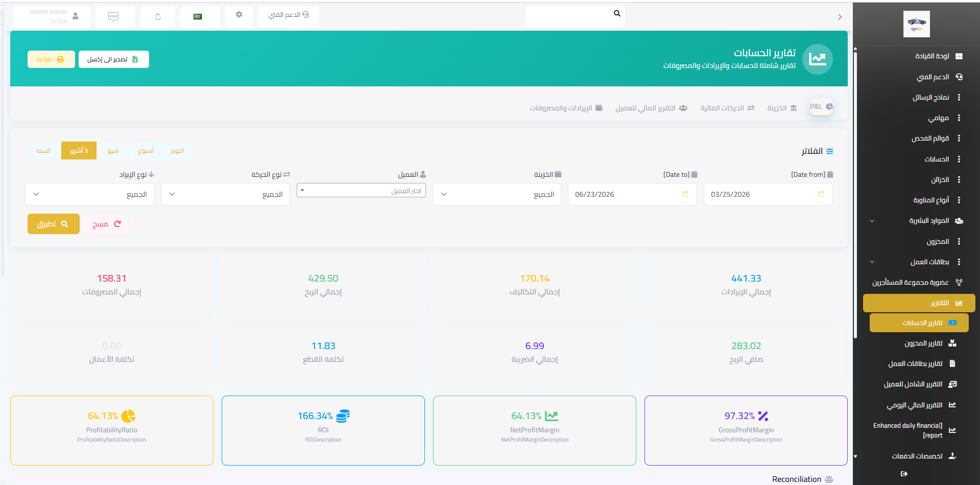The width and height of the screenshot is (980, 485).
Task: Click the GrossProfitMargin 97.32% card
Action: [746, 430]
